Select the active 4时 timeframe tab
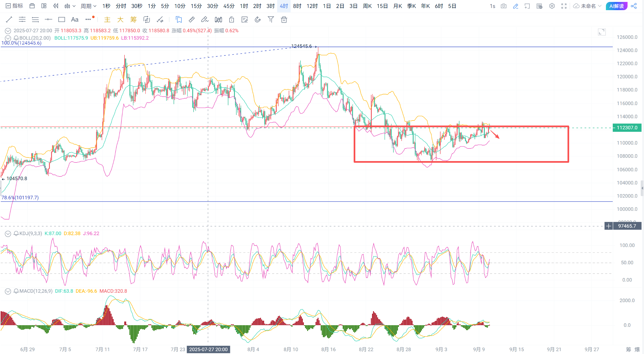The height and width of the screenshot is (354, 644). click(284, 6)
